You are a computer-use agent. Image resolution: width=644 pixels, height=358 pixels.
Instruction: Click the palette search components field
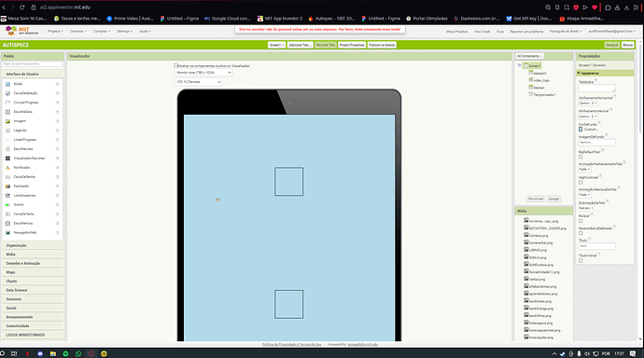coord(33,64)
